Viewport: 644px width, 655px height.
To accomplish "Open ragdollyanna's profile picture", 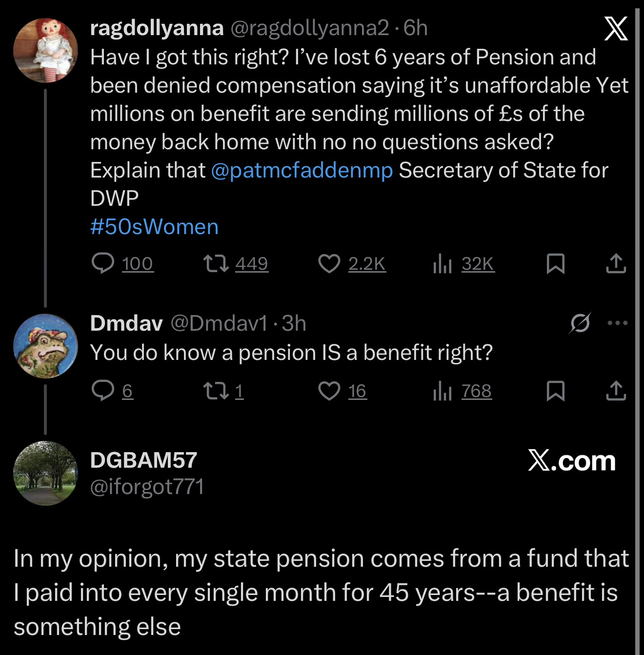I will (x=45, y=50).
